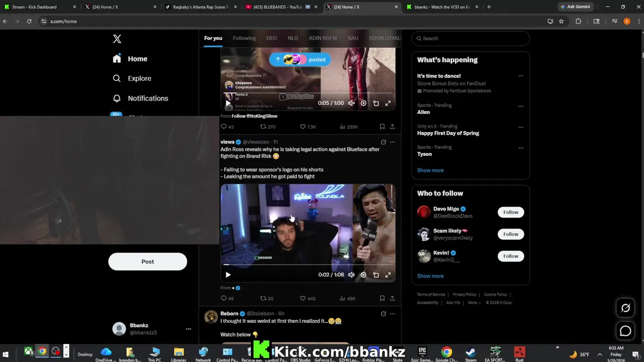Viewport: 644px width, 362px height.
Task: Open options for Allen trend
Action: 521,106
